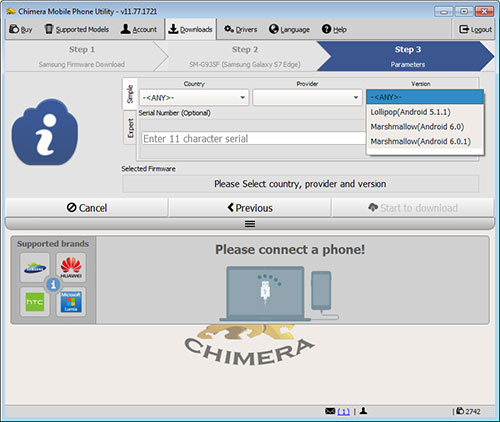Viewport: 500px width, 422px height.
Task: Select the Microsoft Lumia brand icon
Action: tap(71, 302)
